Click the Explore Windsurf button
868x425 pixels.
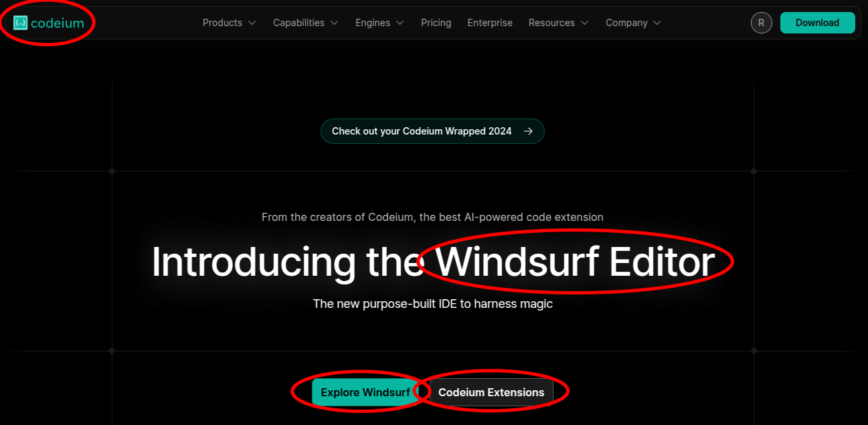[x=365, y=392]
